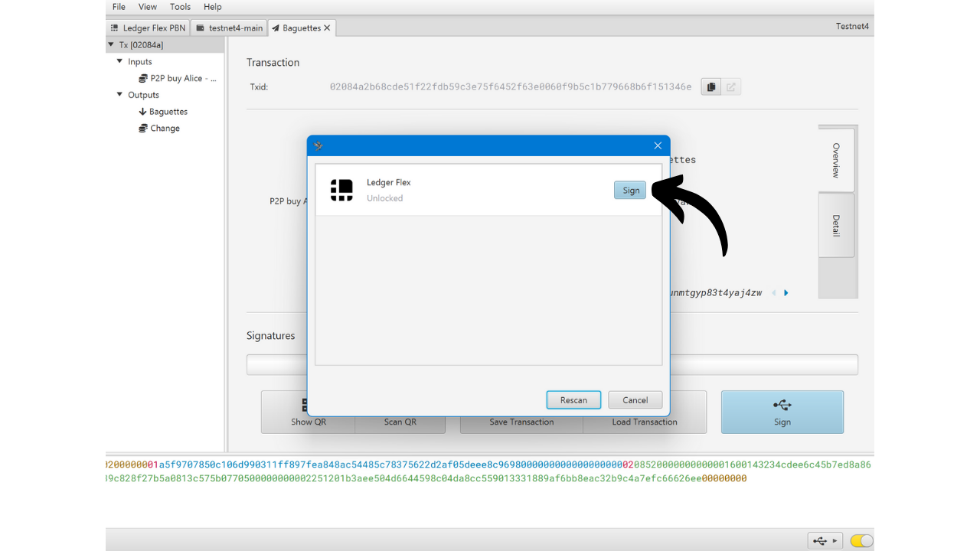This screenshot has width=980, height=551.
Task: Cancel the device signing dialog
Action: [x=635, y=399]
